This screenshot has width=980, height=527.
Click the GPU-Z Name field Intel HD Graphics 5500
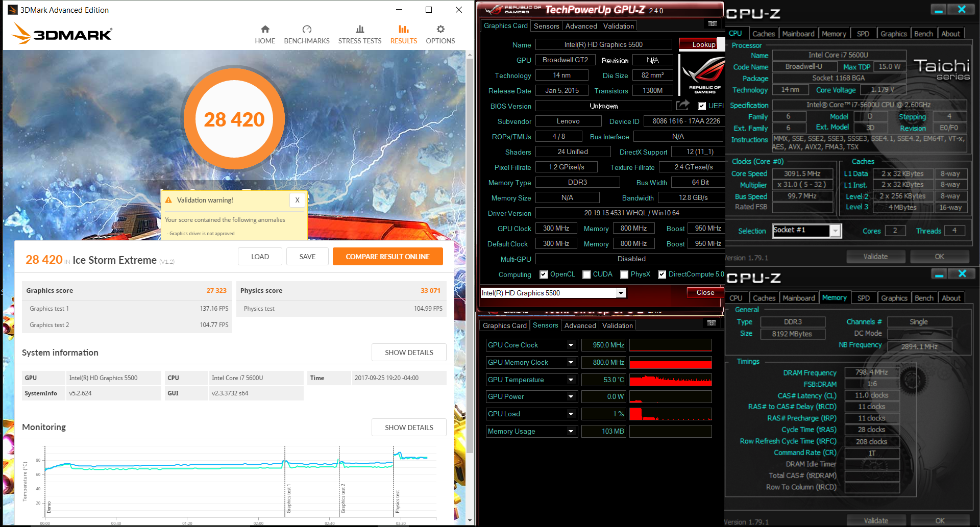pos(603,44)
